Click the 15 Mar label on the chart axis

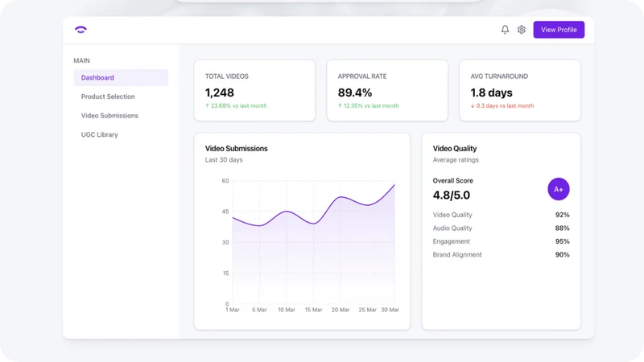(313, 310)
